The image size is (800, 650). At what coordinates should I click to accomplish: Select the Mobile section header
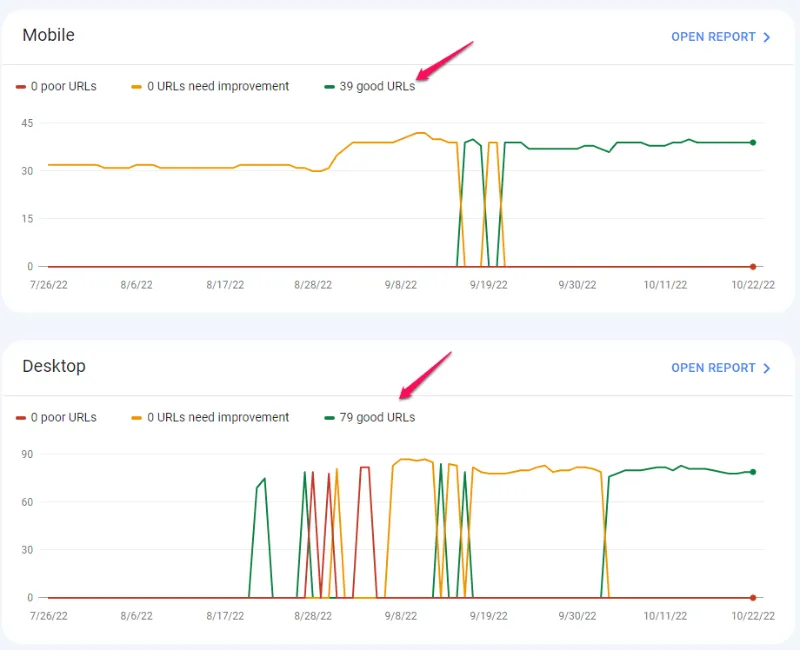point(48,35)
